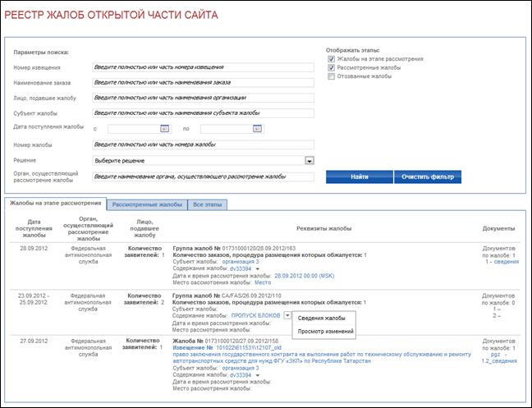Image resolution: width=532 pixels, height=408 pixels.
Task: Open 'организация 3' link in first row
Action: (241, 262)
